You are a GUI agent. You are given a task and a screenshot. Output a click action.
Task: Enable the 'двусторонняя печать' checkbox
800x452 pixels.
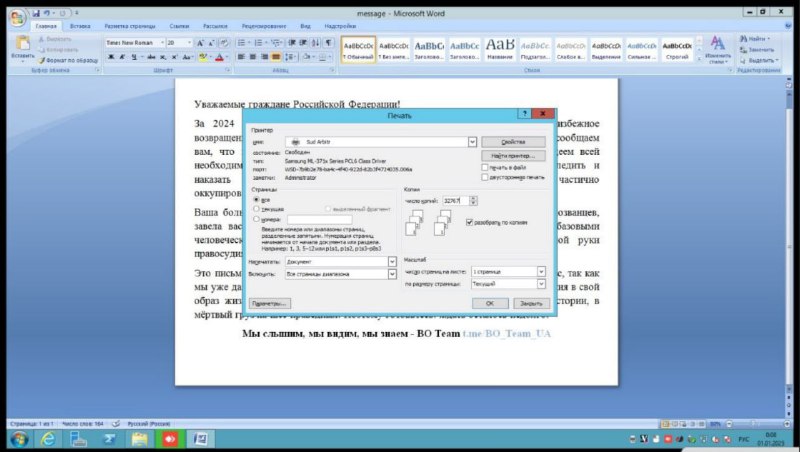pyautogui.click(x=485, y=177)
